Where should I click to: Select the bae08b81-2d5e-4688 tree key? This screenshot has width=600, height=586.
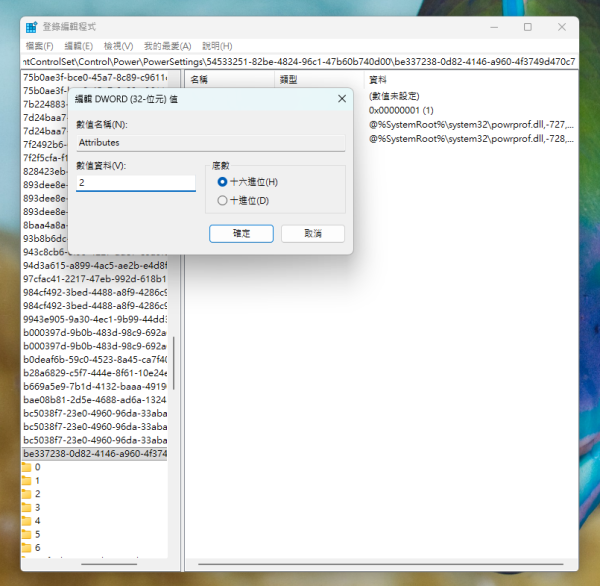click(x=95, y=400)
